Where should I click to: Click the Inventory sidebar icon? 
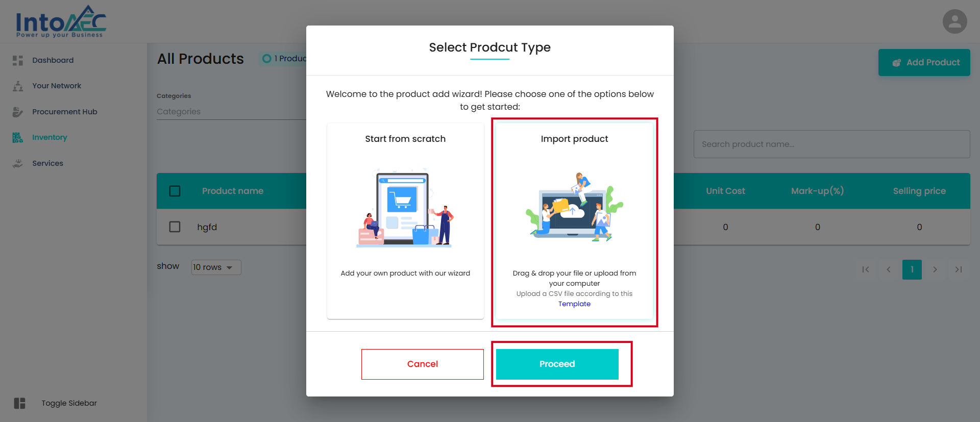point(18,137)
